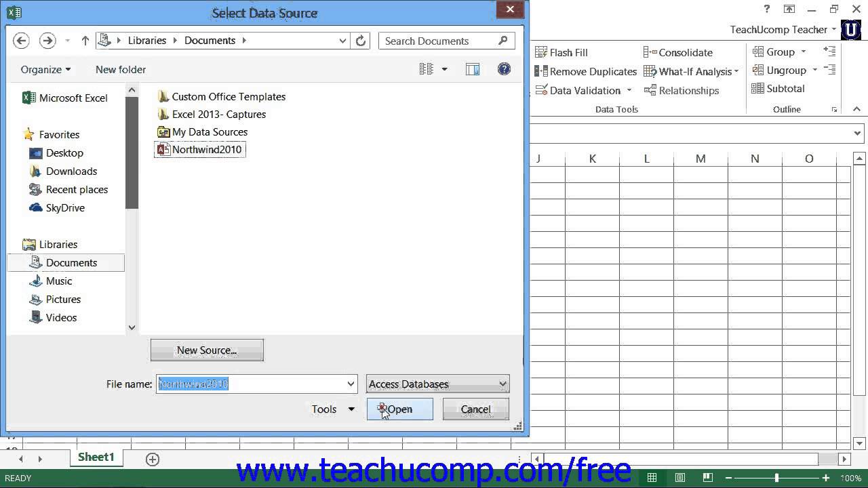Click the Documents breadcrumb
The height and width of the screenshot is (488, 868).
click(x=210, y=41)
